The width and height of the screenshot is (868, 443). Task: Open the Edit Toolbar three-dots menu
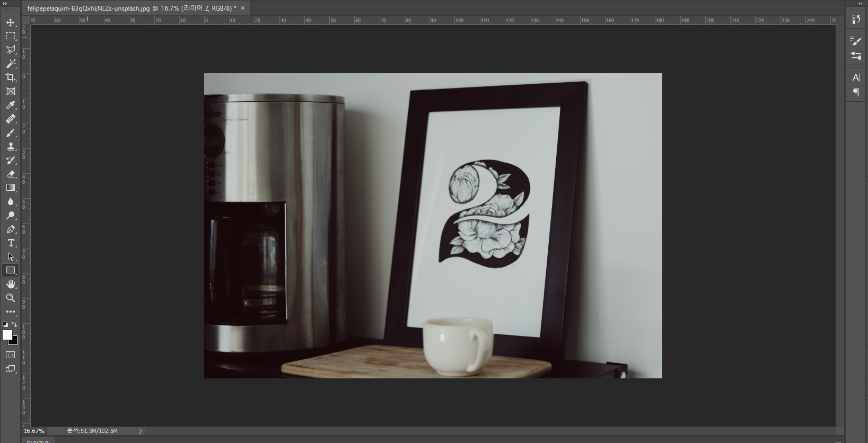11,312
